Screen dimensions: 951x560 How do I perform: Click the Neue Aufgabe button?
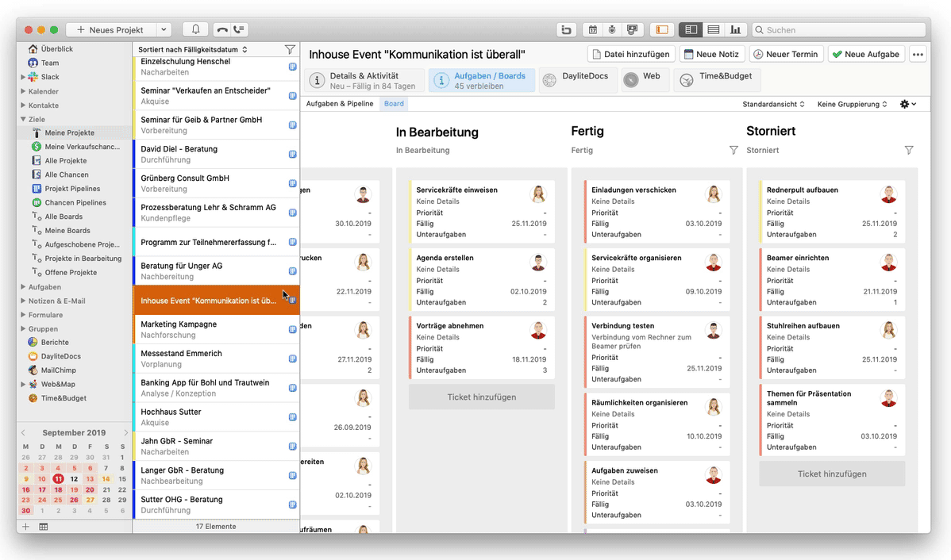(x=865, y=54)
